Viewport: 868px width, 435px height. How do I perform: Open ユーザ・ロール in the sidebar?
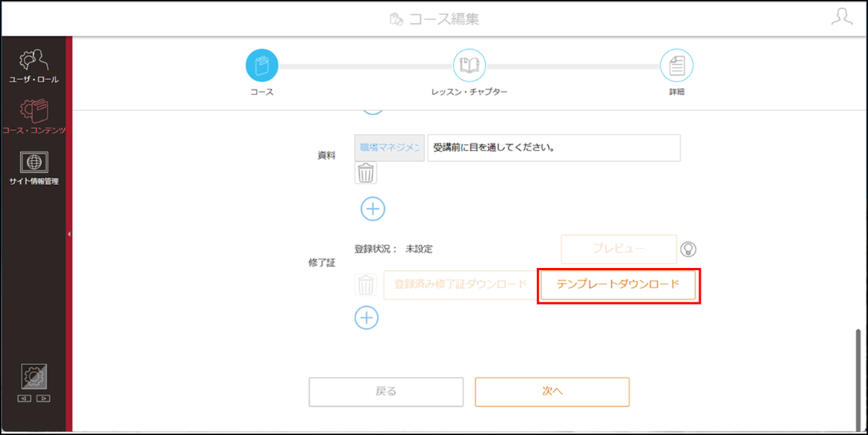(34, 66)
